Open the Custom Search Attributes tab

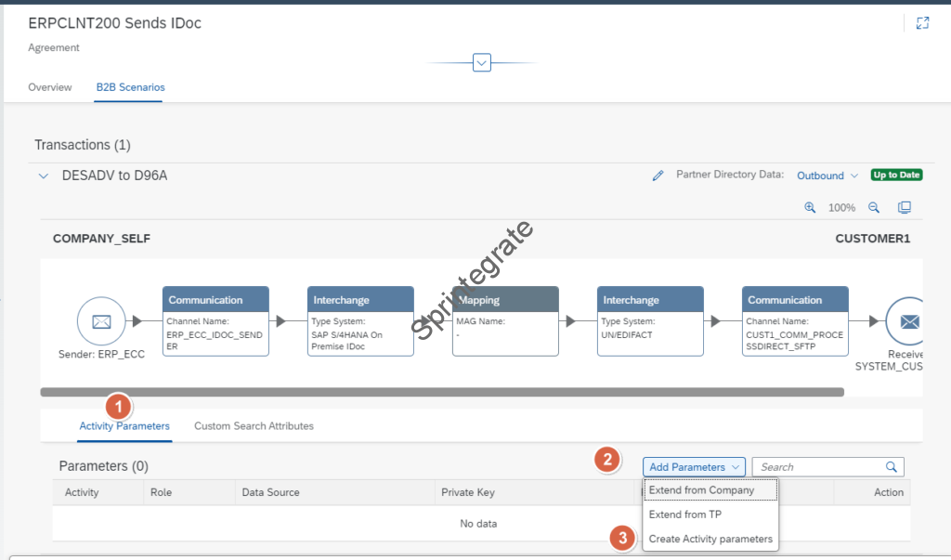click(x=254, y=426)
